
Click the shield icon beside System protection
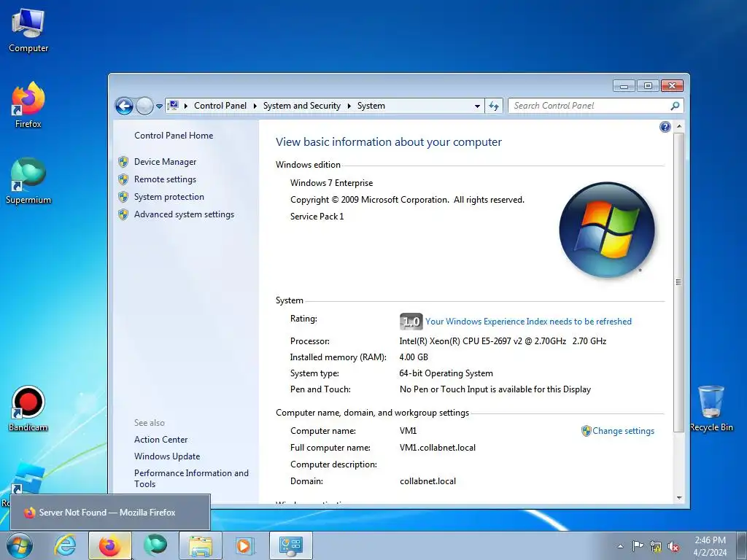[x=123, y=197]
